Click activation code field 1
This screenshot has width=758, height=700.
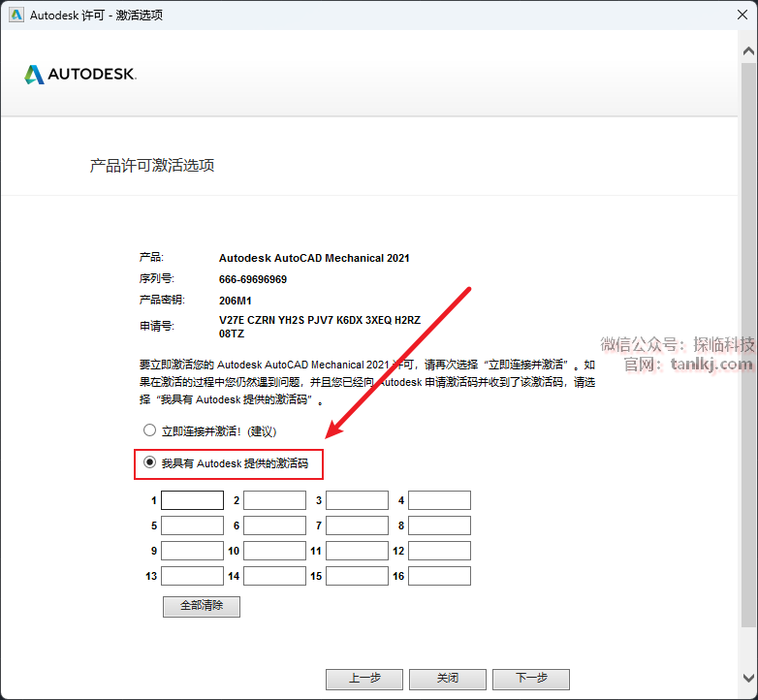(x=192, y=500)
